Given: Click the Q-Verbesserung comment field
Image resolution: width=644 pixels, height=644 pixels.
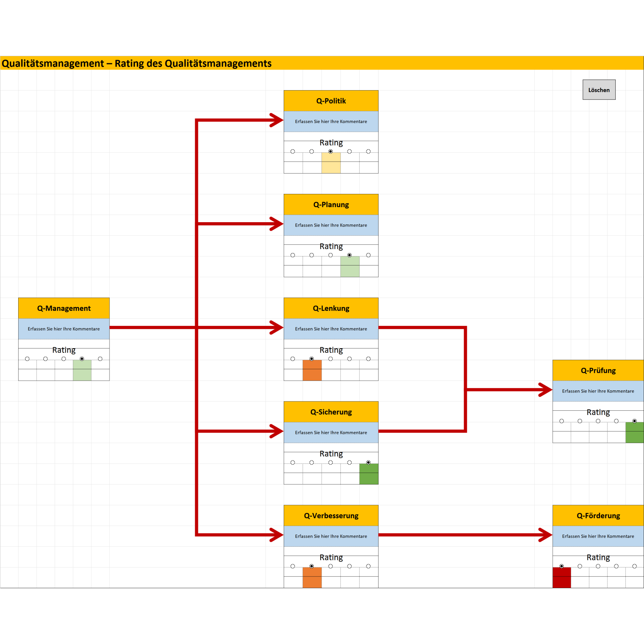Looking at the screenshot, I should [x=331, y=536].
